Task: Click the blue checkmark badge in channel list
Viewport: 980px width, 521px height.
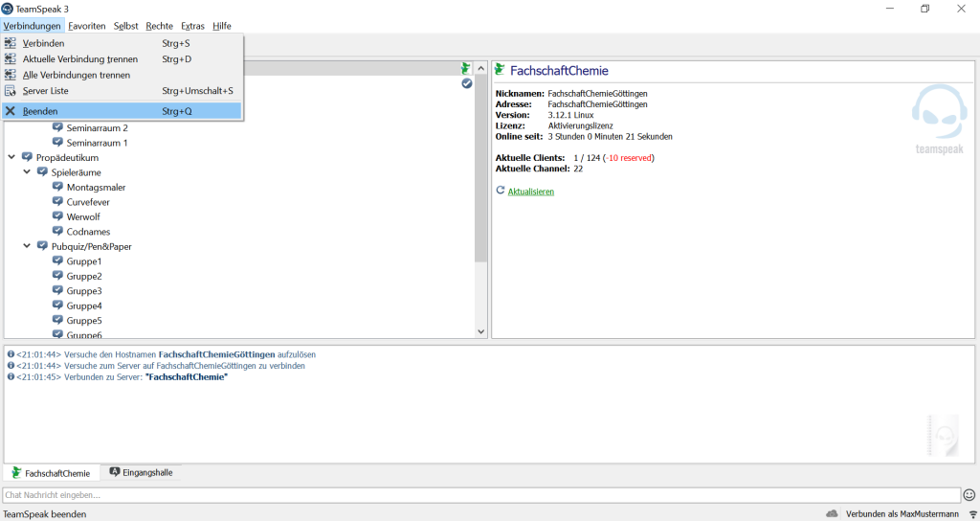Action: click(x=467, y=83)
